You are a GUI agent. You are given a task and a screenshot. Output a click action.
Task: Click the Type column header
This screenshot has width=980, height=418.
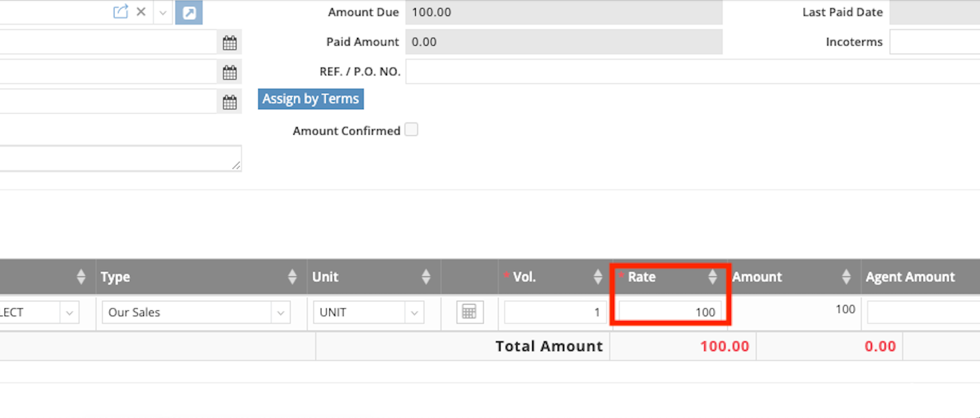(116, 277)
